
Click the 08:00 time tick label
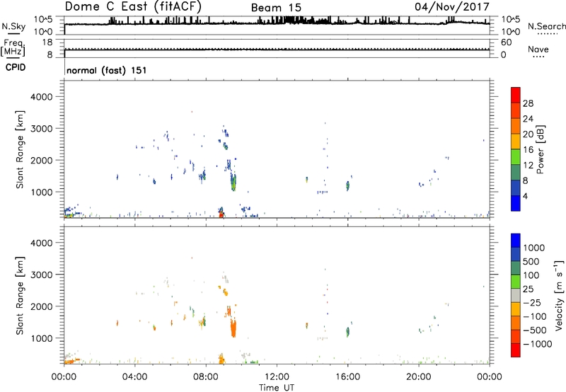click(x=206, y=377)
